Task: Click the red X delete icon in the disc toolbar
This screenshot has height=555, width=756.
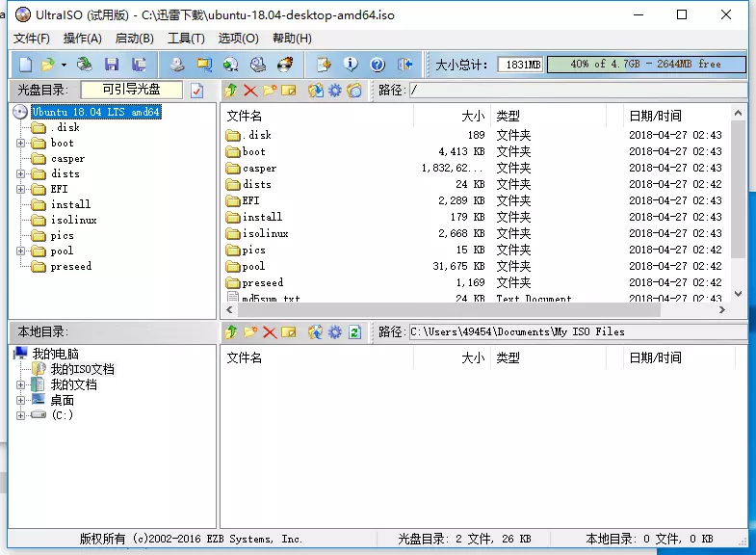Action: (250, 91)
